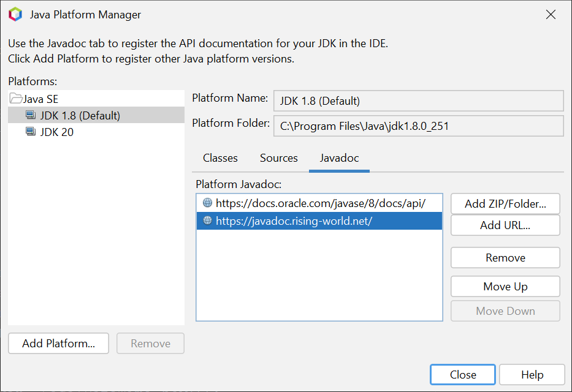Remove the selected Javadoc entry
The height and width of the screenshot is (392, 572).
[505, 258]
